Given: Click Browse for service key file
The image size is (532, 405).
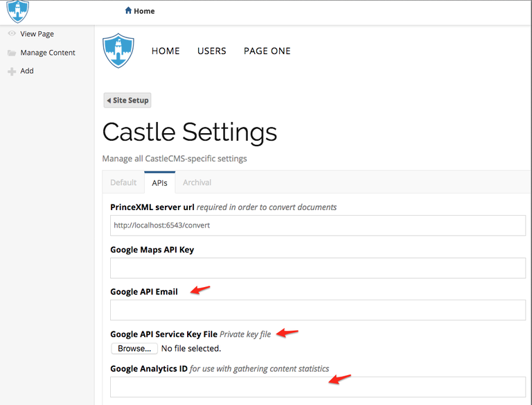Looking at the screenshot, I should 134,348.
